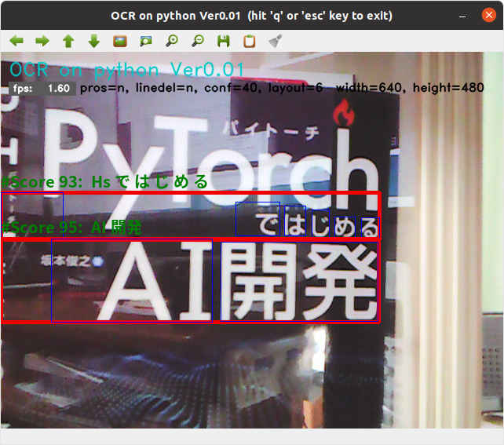Pan the image right with the right arrow
Image resolution: width=504 pixels, height=445 pixels.
point(42,41)
